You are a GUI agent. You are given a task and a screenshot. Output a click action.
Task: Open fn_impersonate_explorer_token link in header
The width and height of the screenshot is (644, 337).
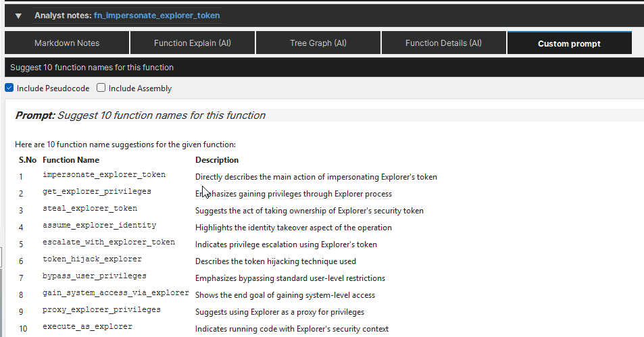pyautogui.click(x=157, y=16)
